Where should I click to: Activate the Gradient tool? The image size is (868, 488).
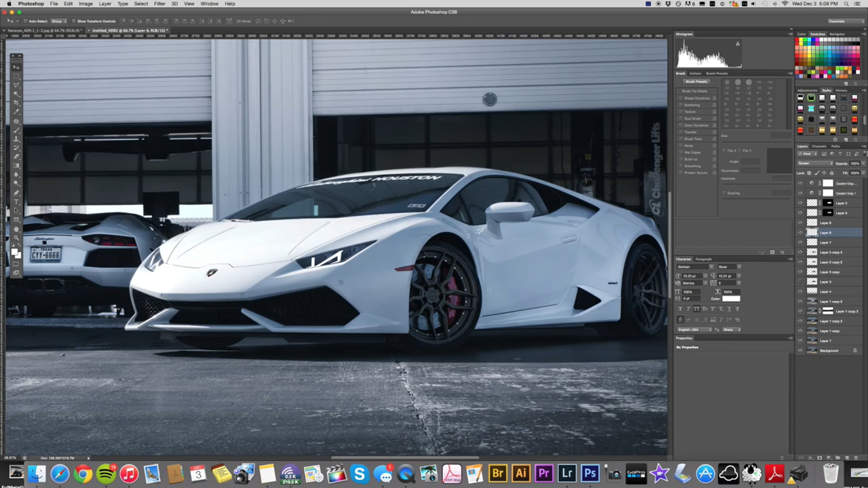[x=16, y=166]
